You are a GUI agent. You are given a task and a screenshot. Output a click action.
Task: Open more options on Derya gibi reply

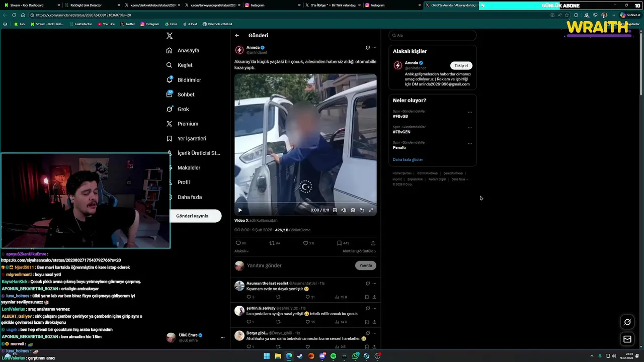[374, 333]
